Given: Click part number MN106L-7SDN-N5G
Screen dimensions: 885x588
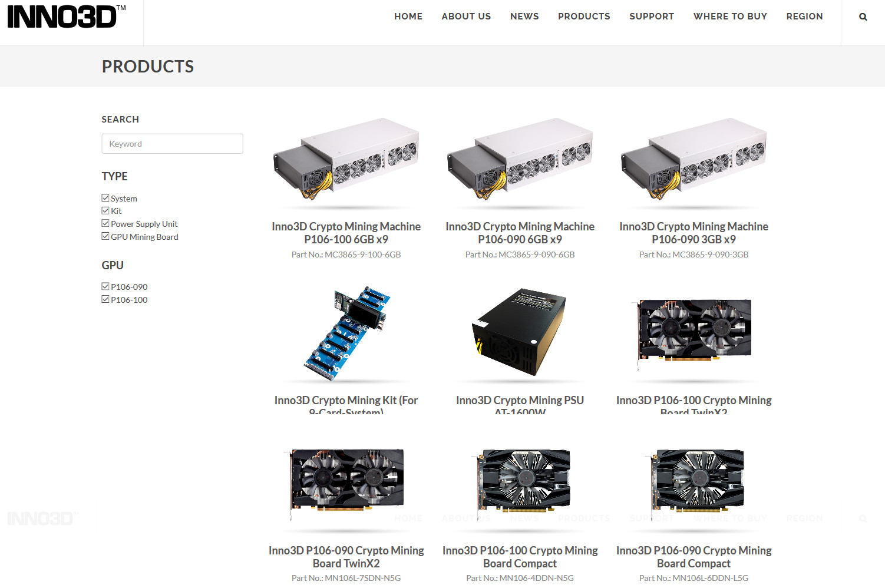Looking at the screenshot, I should (x=346, y=578).
